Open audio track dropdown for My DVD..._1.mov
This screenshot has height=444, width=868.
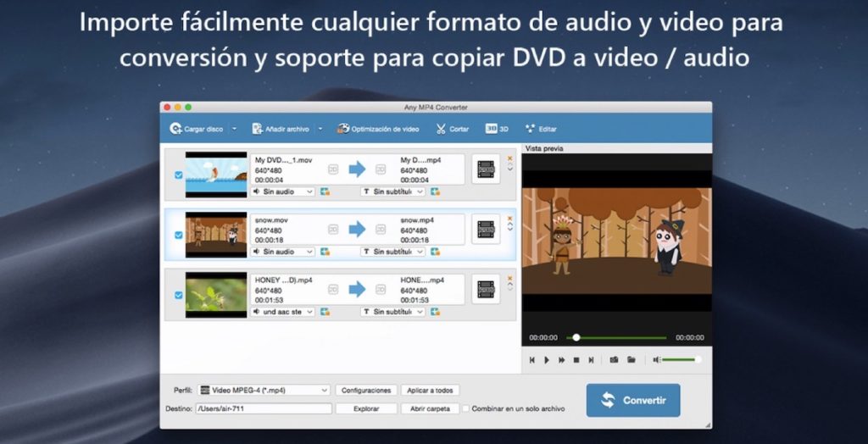(x=283, y=191)
